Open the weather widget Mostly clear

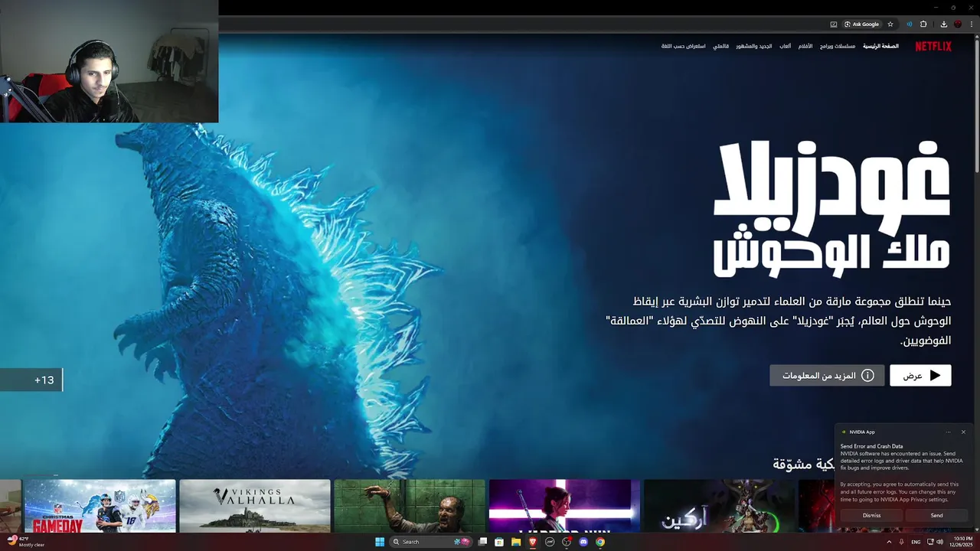[26, 542]
